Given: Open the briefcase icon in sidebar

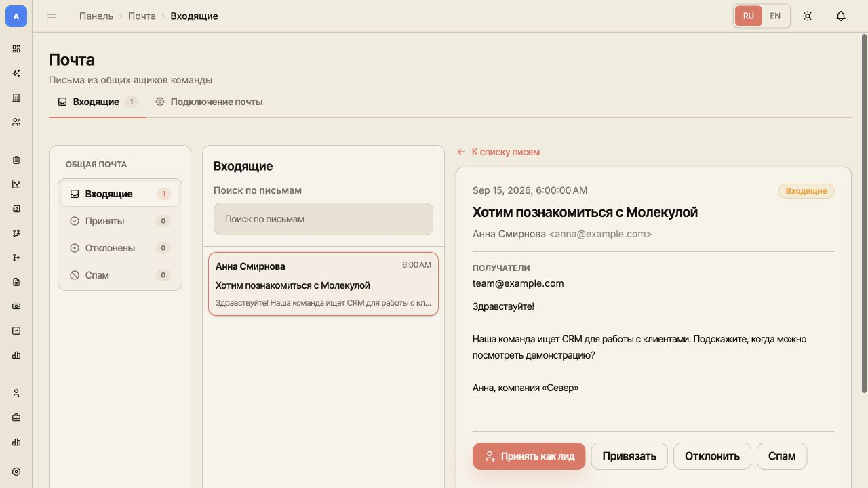Looking at the screenshot, I should 16,418.
